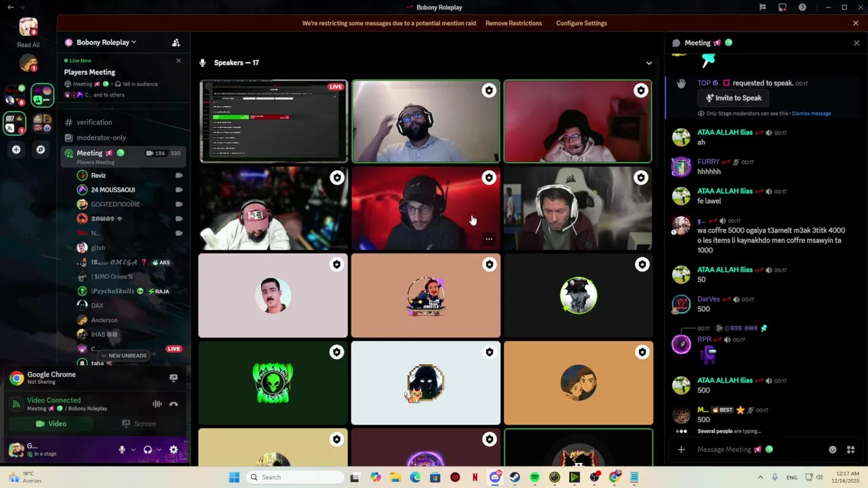Toggle Video camera button
The width and height of the screenshot is (868, 488).
[x=51, y=424]
